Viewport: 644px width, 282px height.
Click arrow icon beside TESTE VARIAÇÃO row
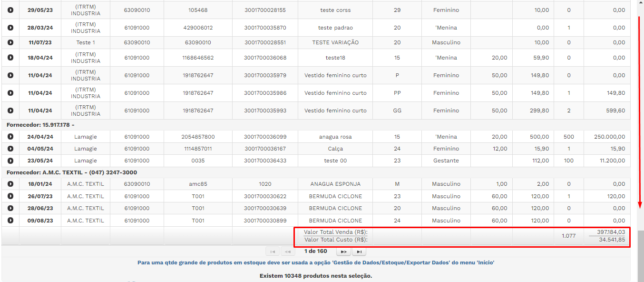click(10, 42)
